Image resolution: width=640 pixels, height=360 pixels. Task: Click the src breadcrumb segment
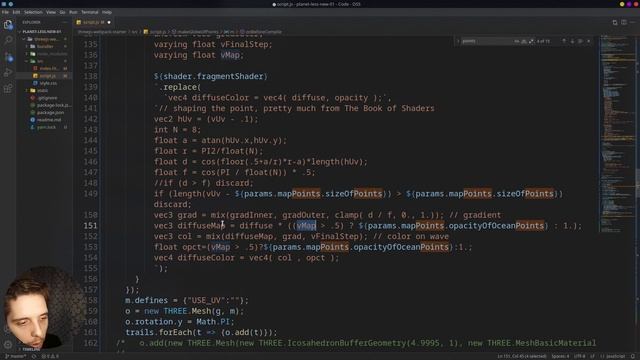point(134,32)
